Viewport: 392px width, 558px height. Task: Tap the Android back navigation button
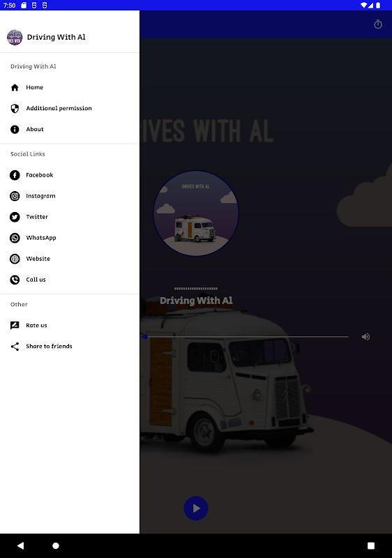click(21, 545)
